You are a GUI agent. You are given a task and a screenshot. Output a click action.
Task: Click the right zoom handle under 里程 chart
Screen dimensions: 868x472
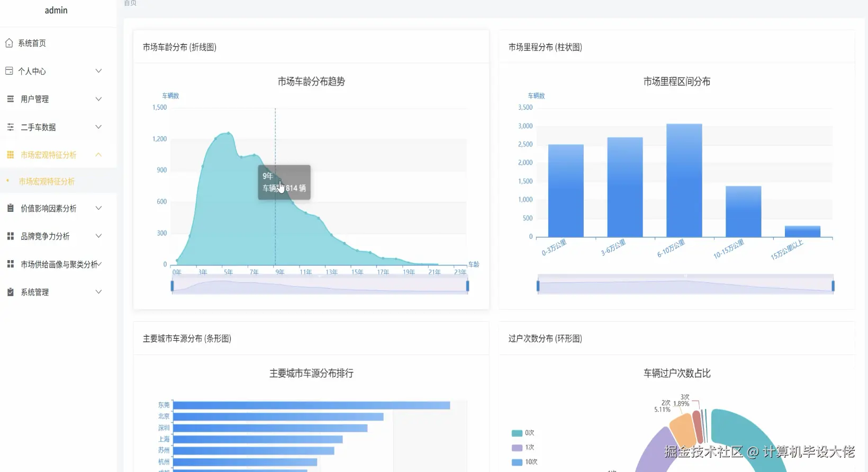click(x=833, y=286)
